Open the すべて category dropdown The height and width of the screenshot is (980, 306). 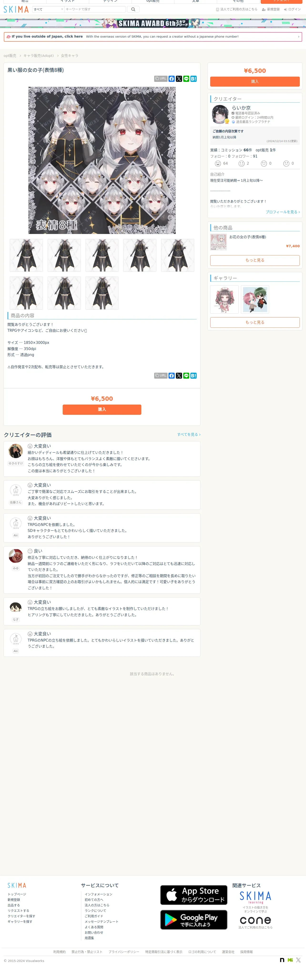(x=48, y=10)
